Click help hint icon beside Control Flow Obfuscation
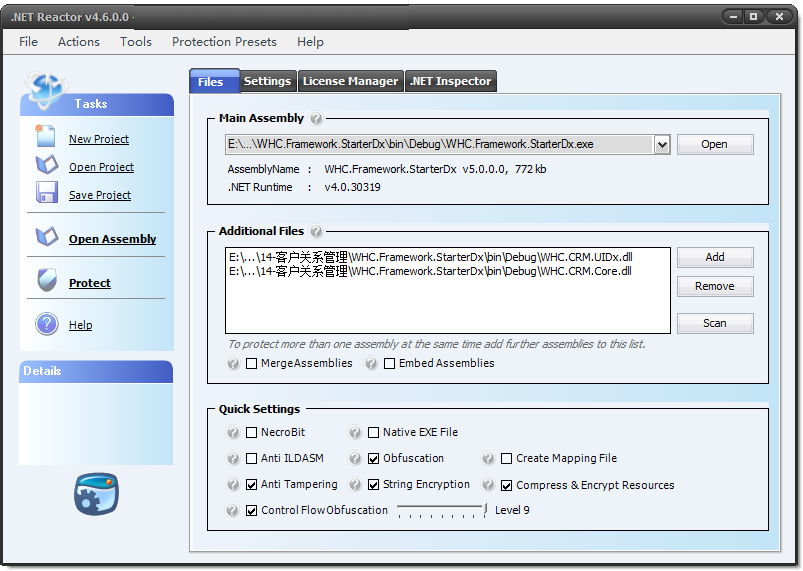 tap(233, 511)
